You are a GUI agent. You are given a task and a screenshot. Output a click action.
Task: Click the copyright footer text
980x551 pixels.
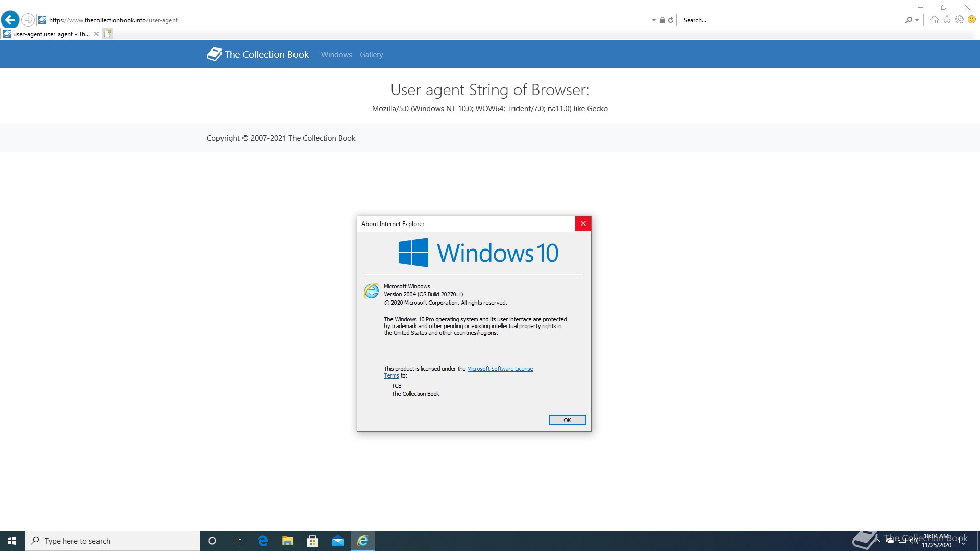click(281, 138)
